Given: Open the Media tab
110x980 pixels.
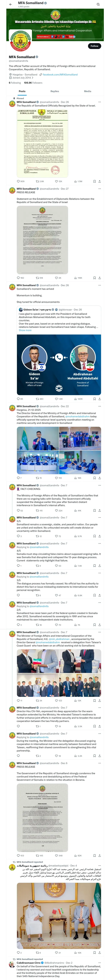Looking at the screenshot, I should tap(88, 91).
